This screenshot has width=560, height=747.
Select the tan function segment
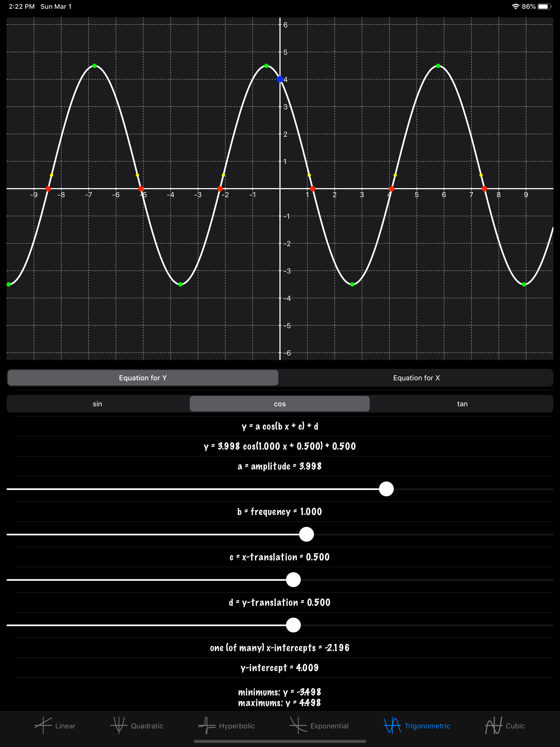pos(462,404)
